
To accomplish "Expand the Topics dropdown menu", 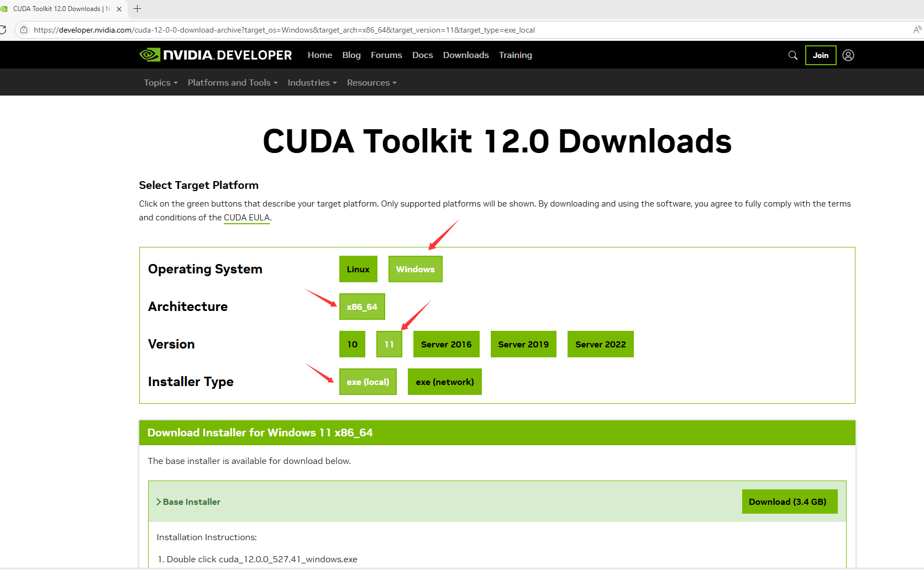I will coord(161,82).
